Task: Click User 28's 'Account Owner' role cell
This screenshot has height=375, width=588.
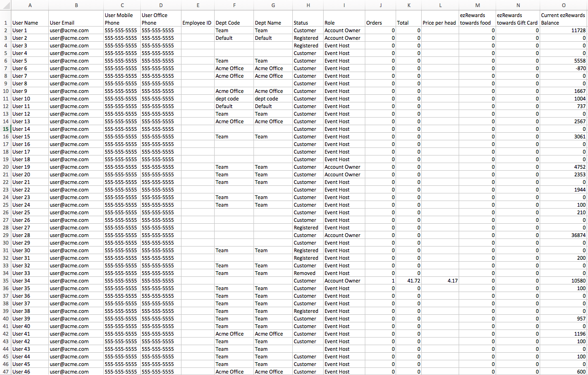Action: [x=344, y=235]
